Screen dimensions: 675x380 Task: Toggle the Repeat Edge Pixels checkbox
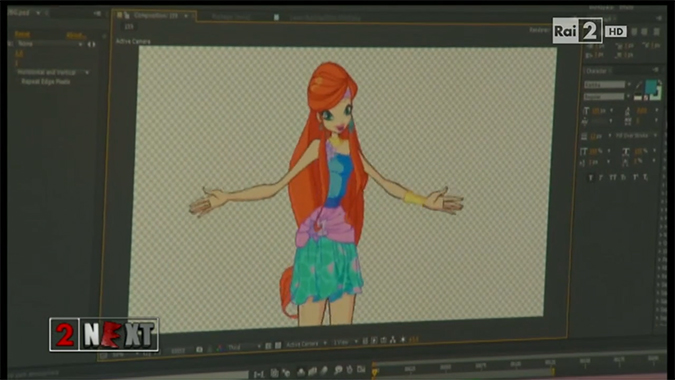18,81
